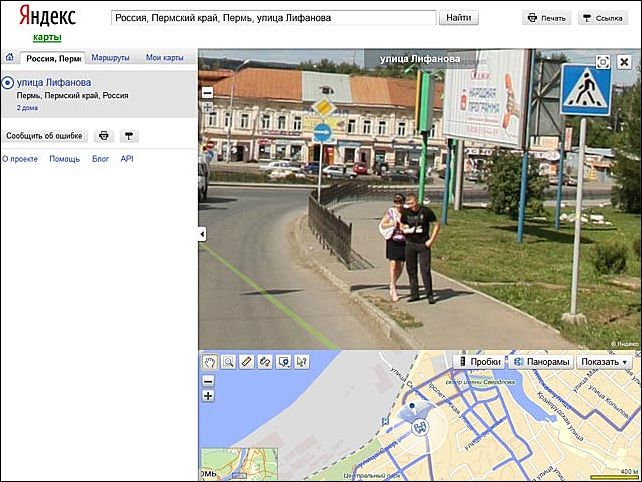Toggle the Панорамы layer button
Image resolution: width=642 pixels, height=482 pixels.
point(540,361)
